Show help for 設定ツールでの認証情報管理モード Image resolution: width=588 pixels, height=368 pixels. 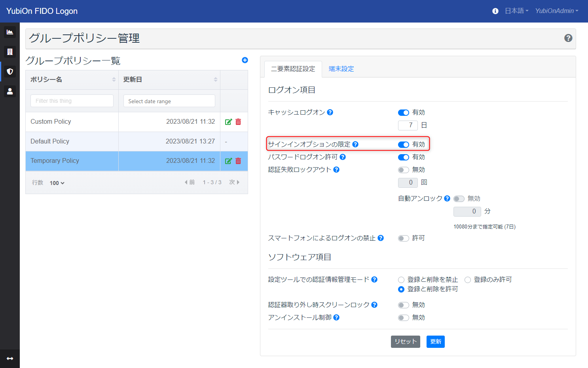coord(374,279)
